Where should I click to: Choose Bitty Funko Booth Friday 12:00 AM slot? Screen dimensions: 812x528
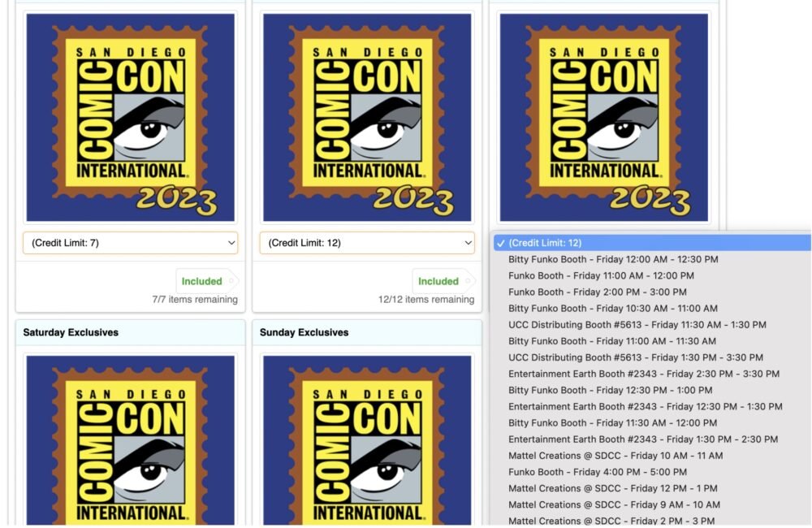tap(613, 259)
